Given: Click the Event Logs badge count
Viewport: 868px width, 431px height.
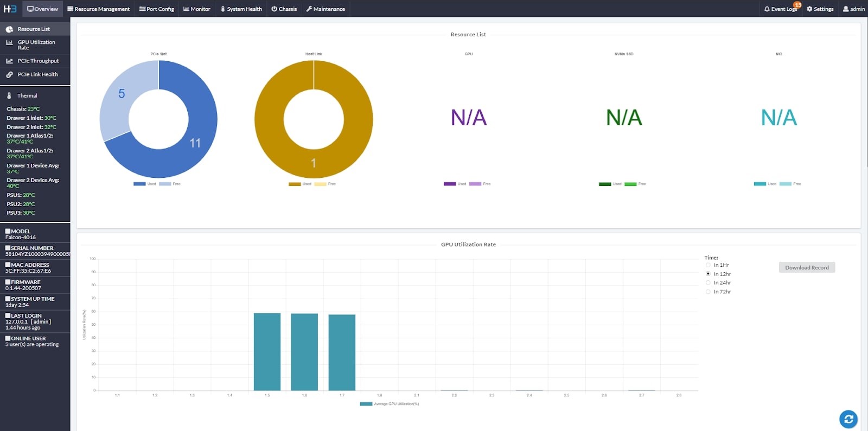Looking at the screenshot, I should (797, 5).
